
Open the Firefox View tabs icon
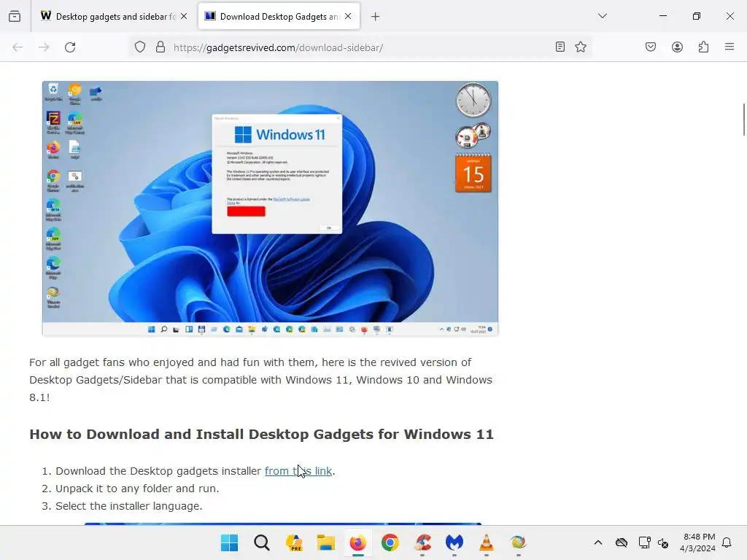coord(15,16)
